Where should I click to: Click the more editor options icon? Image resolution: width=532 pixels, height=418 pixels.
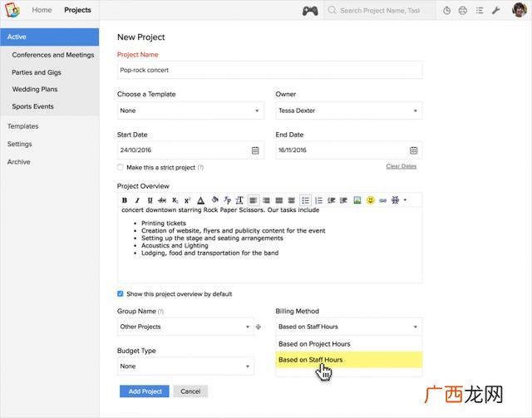[395, 199]
